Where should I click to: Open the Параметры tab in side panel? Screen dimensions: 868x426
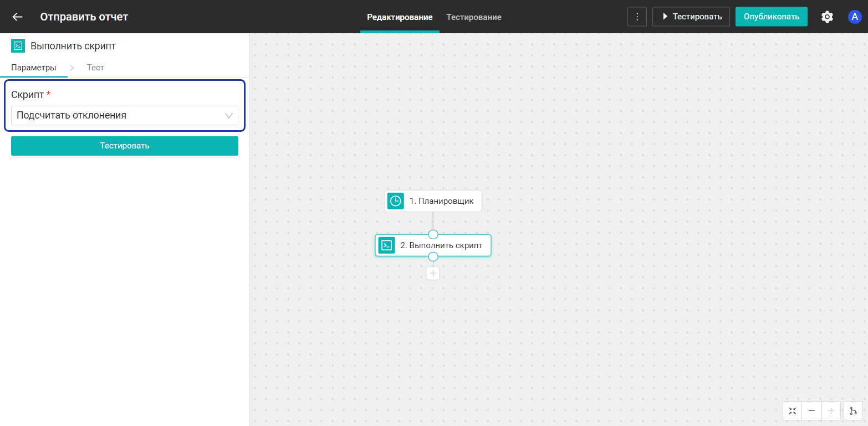(x=34, y=68)
